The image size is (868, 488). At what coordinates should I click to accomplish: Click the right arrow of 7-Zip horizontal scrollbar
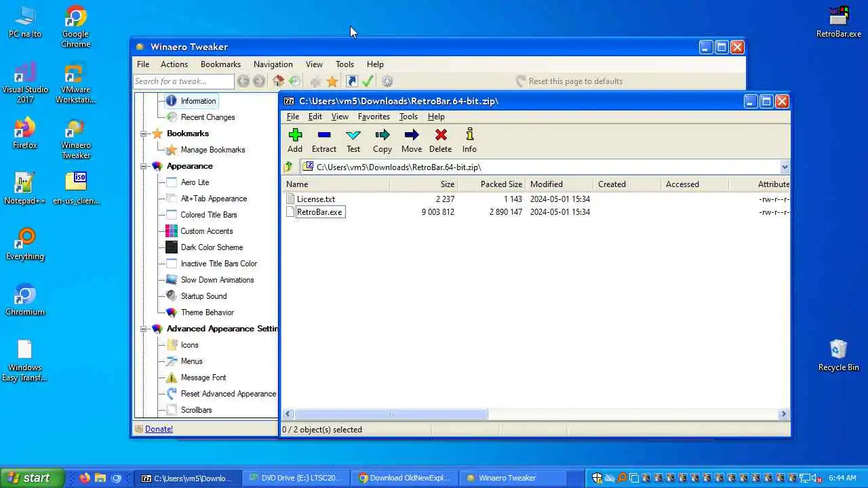click(783, 414)
